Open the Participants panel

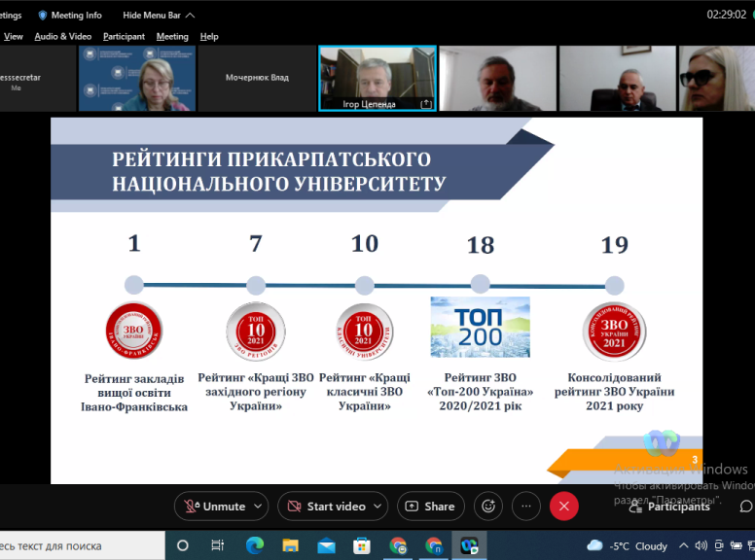pos(669,507)
